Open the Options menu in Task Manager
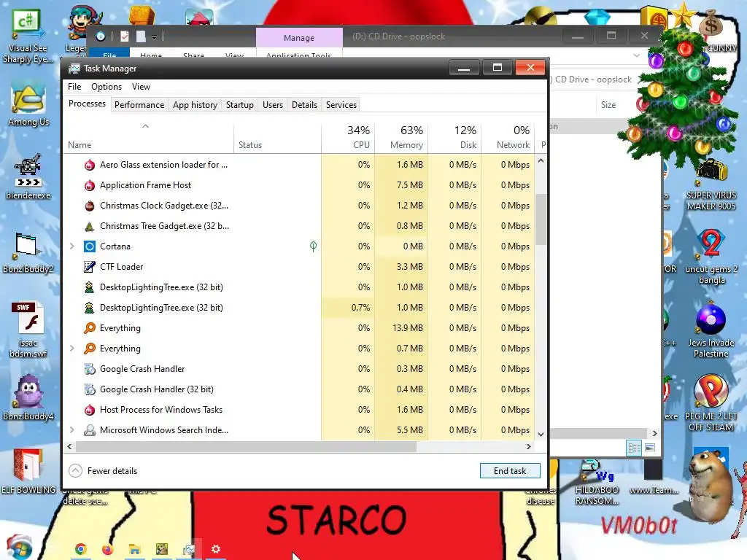747x560 pixels. [x=107, y=87]
